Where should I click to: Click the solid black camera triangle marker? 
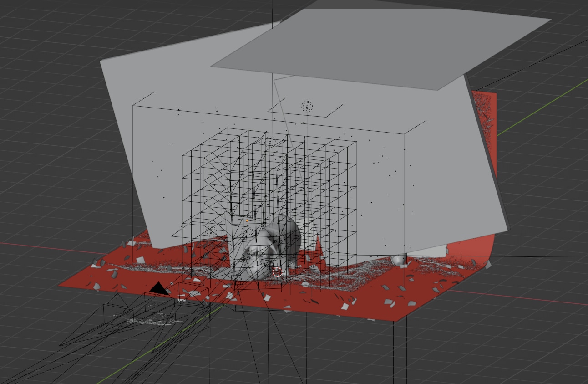(x=159, y=288)
